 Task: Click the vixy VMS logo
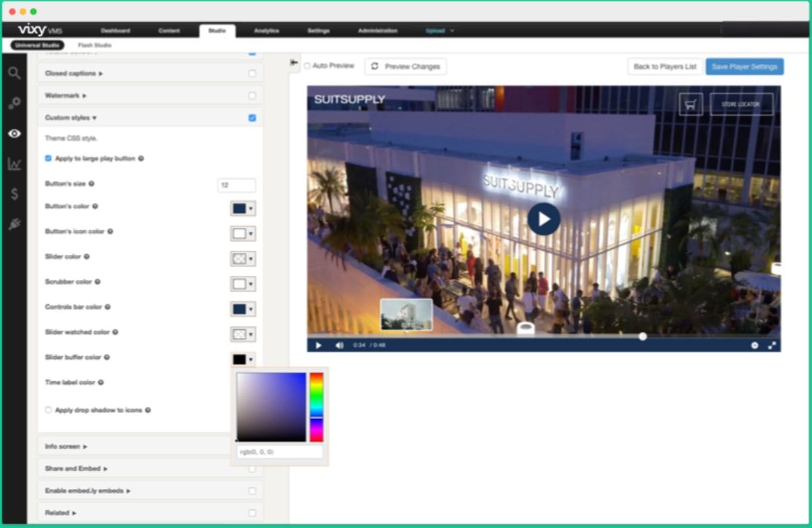[41, 30]
